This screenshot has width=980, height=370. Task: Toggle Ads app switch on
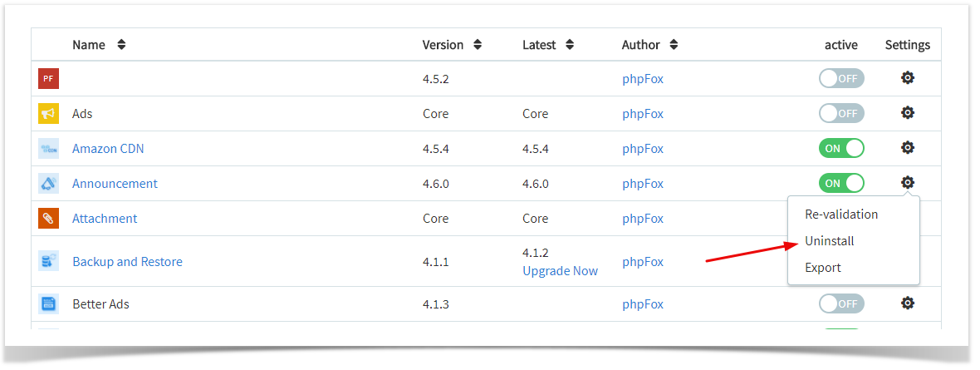(x=841, y=113)
